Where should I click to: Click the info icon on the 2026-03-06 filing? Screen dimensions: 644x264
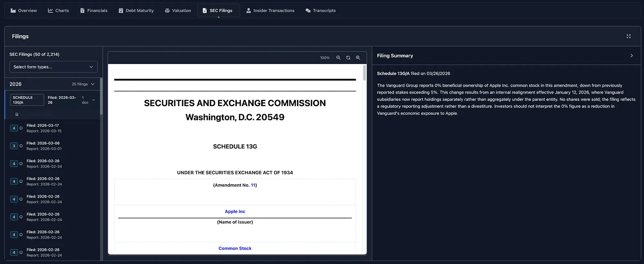click(x=21, y=146)
